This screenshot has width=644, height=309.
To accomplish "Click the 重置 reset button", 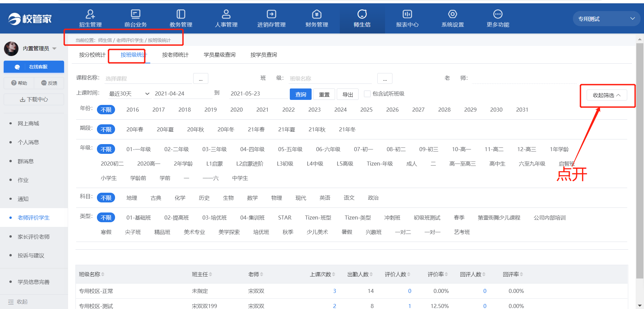I will click(324, 94).
